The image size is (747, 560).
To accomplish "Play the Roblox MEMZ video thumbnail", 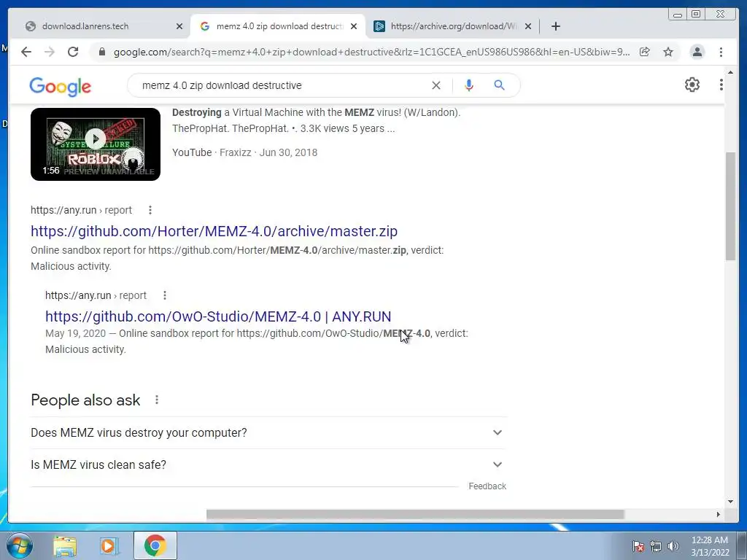I will 96,144.
